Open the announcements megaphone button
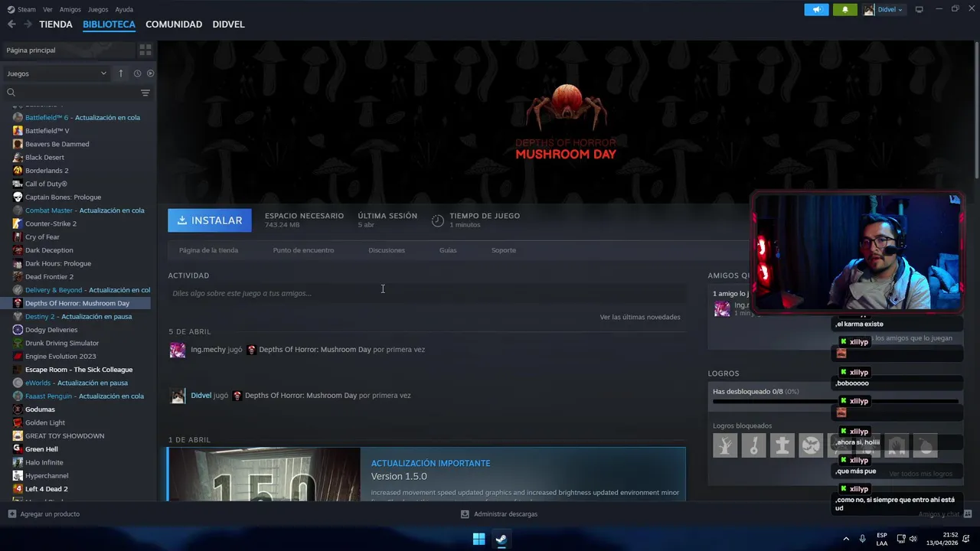This screenshot has height=551, width=980. (816, 9)
